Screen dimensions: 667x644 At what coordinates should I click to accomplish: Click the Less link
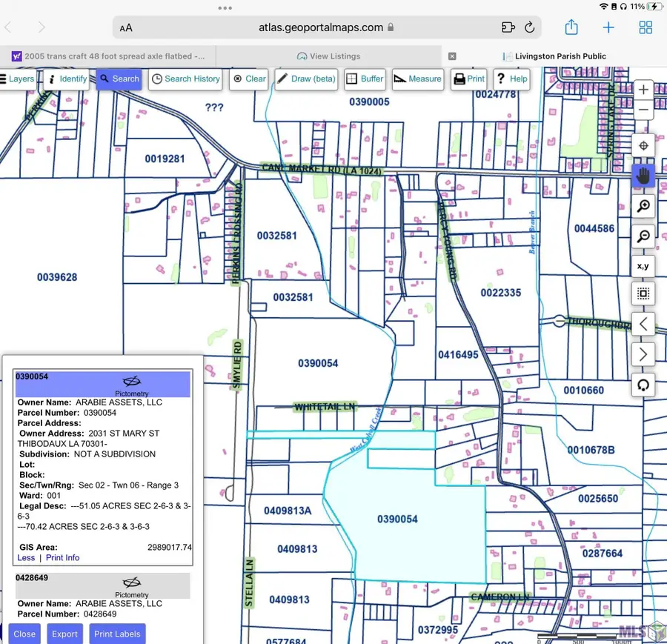26,557
